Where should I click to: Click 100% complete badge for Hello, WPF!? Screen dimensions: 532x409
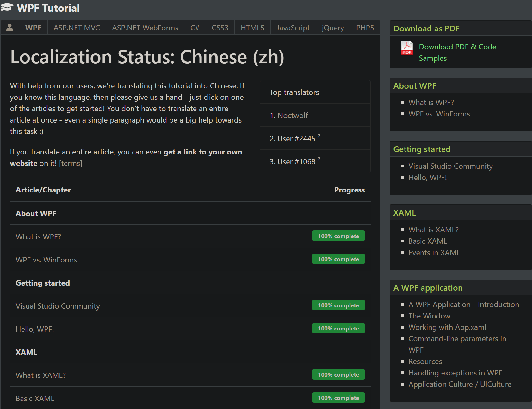coord(338,329)
